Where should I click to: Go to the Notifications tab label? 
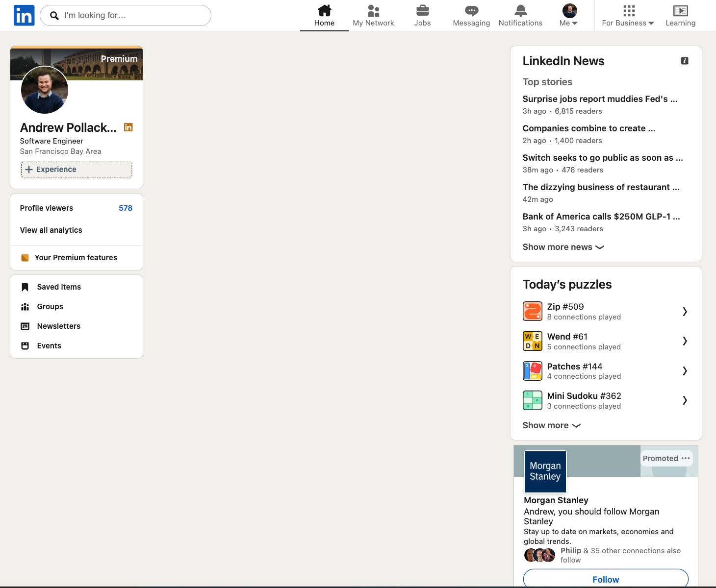[x=521, y=23]
